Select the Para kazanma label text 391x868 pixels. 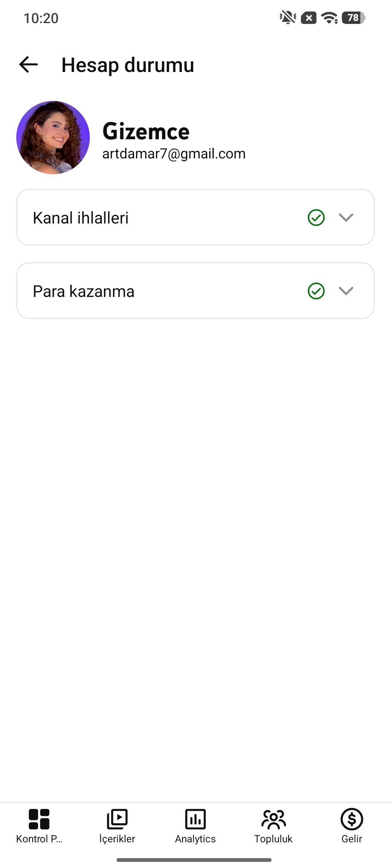tap(84, 292)
